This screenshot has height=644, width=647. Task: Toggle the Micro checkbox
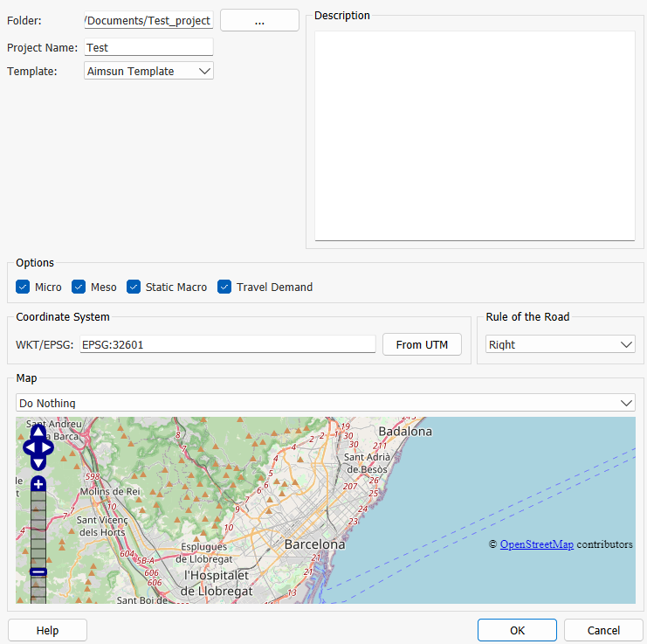coord(24,287)
